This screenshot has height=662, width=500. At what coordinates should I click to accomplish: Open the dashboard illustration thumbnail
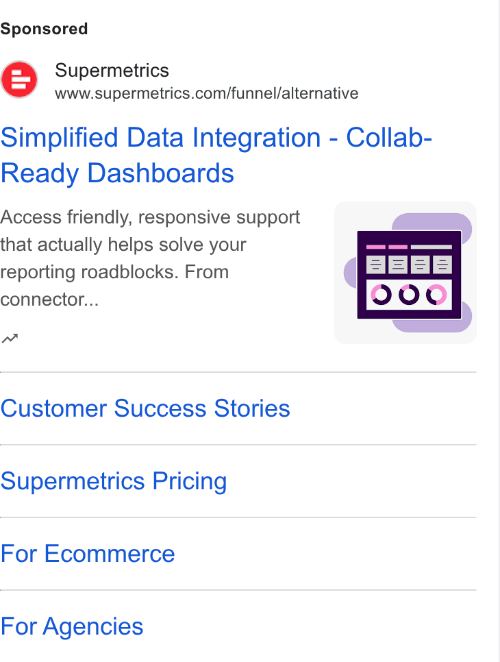[x=405, y=273]
